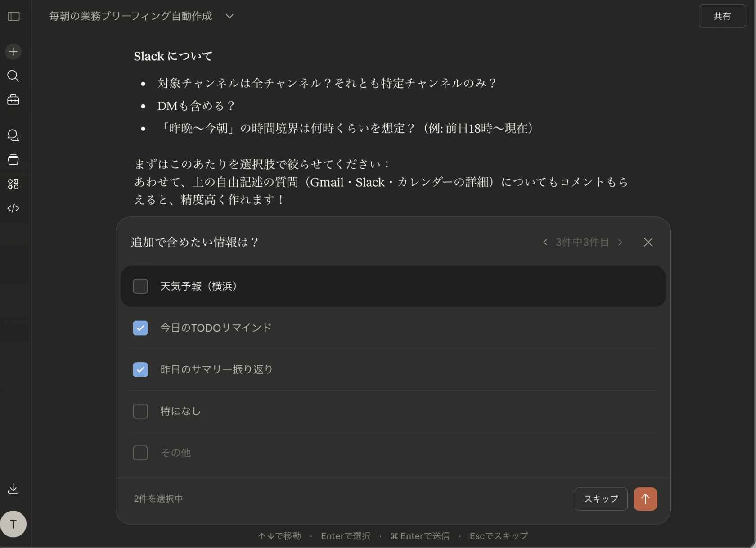The image size is (756, 548).
Task: Uncheck 昨日のサマリー振り返り option
Action: [140, 369]
